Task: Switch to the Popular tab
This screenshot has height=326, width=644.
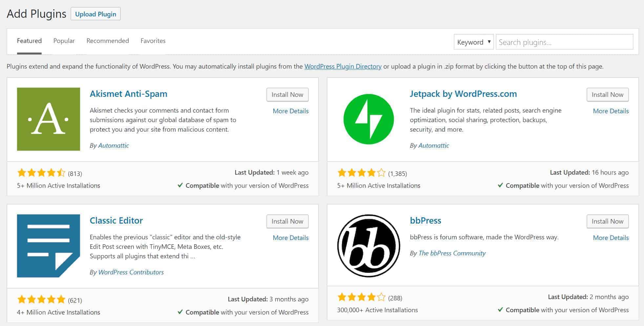Action: point(64,41)
